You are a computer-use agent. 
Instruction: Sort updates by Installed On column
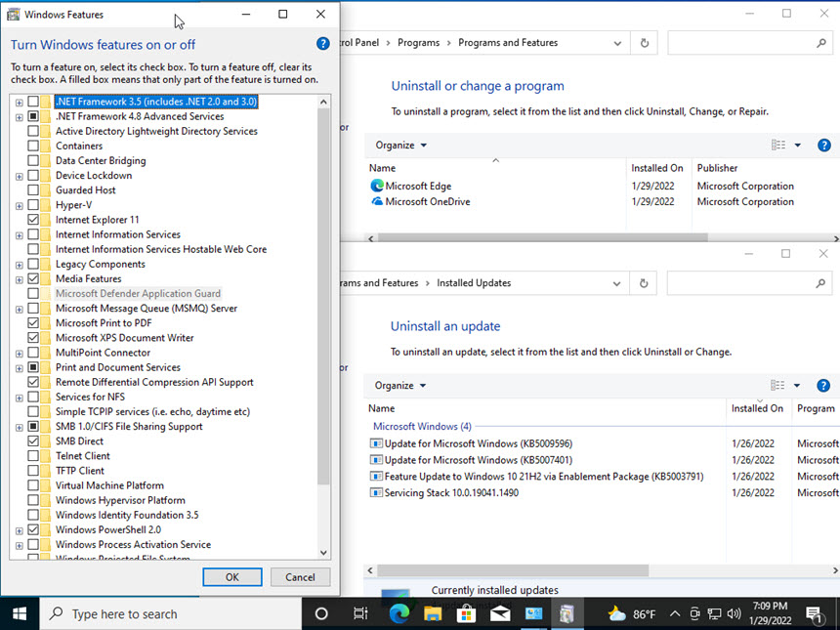758,408
